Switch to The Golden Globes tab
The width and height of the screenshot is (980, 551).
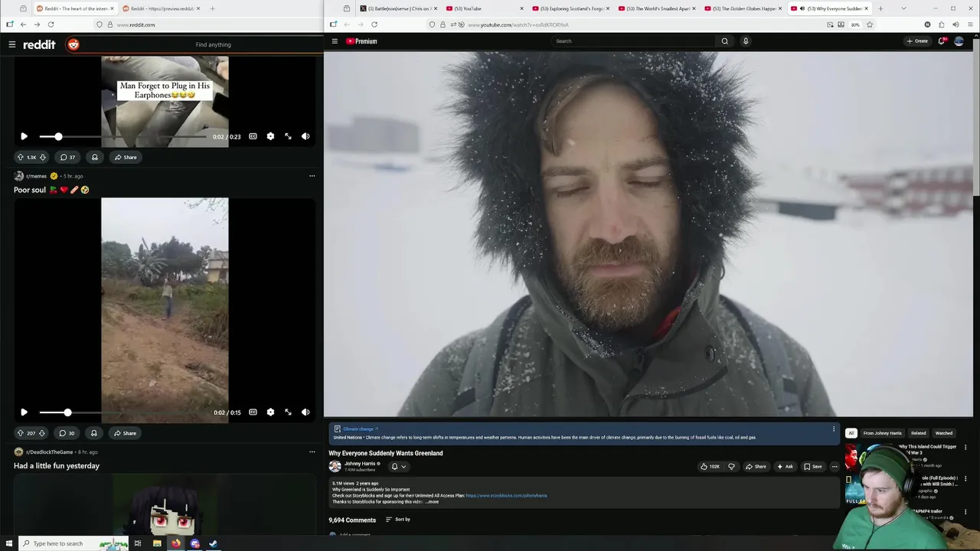[x=742, y=8]
